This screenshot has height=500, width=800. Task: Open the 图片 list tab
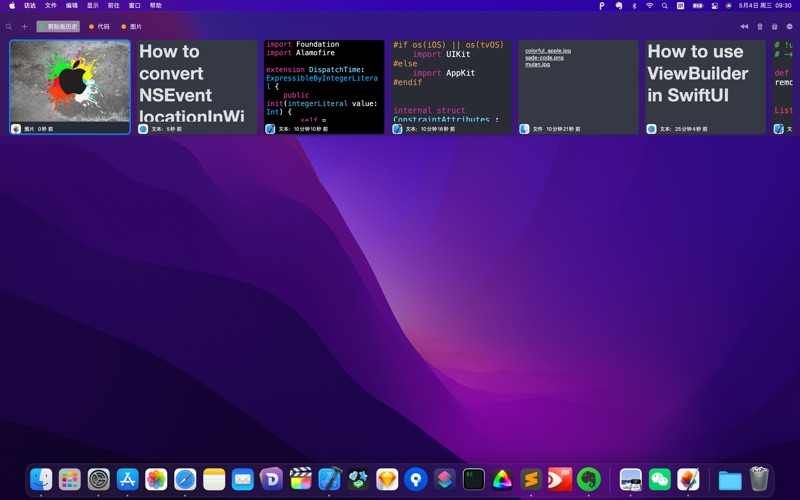131,27
